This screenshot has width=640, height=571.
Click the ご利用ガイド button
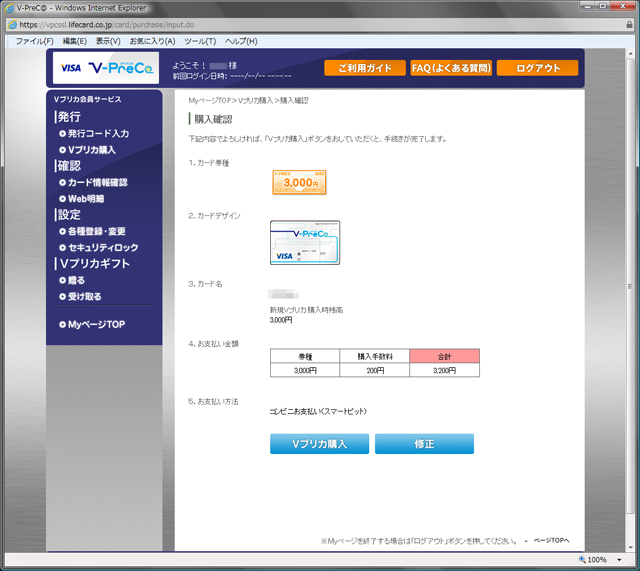(365, 68)
